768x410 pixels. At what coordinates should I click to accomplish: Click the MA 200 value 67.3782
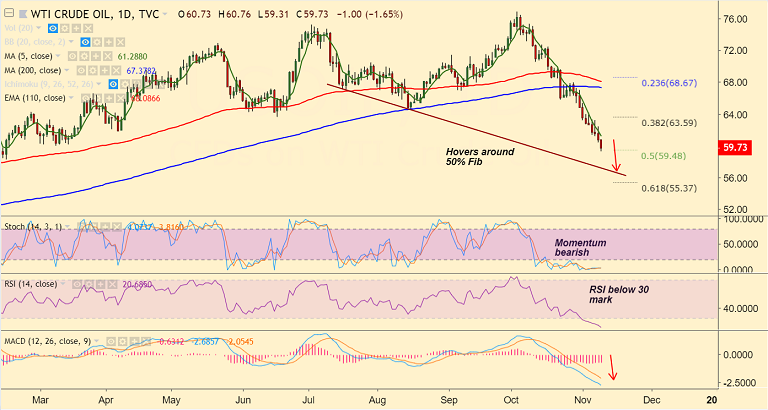coord(141,71)
